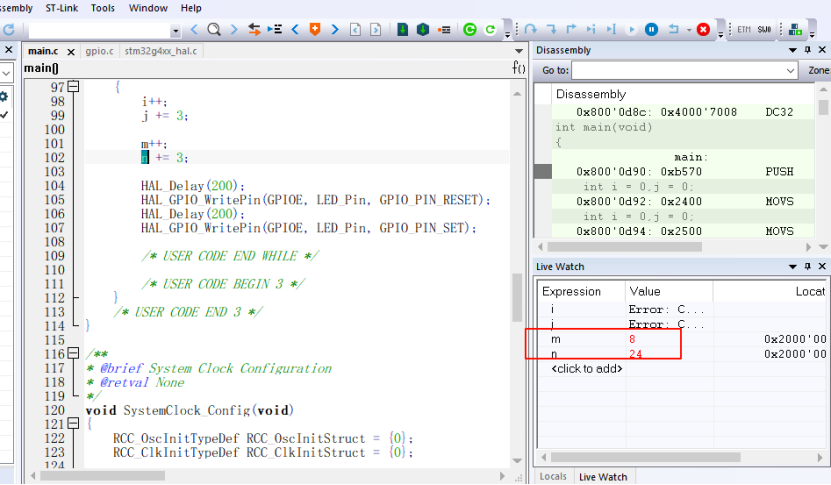Close the main.c tab

[71, 51]
